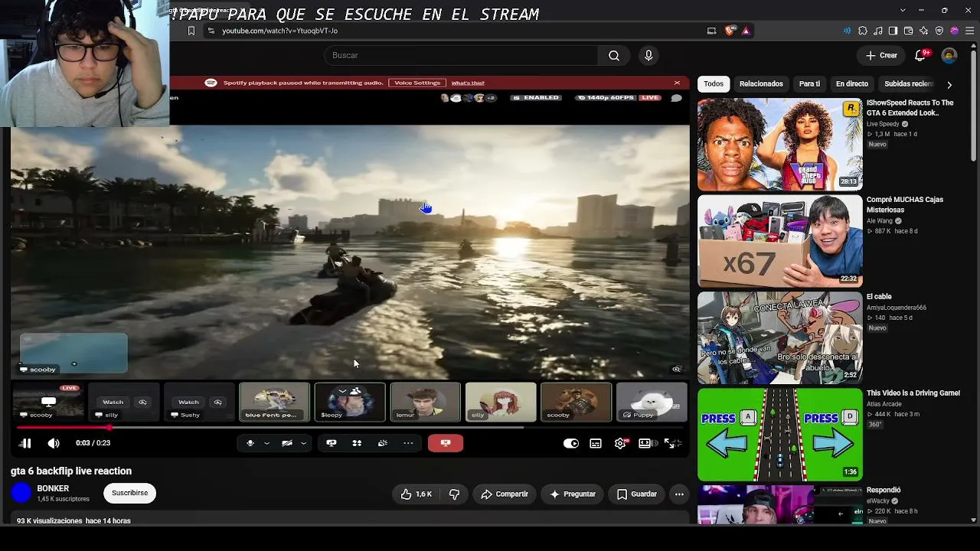Open the soundboard icon in call controls

(x=383, y=443)
